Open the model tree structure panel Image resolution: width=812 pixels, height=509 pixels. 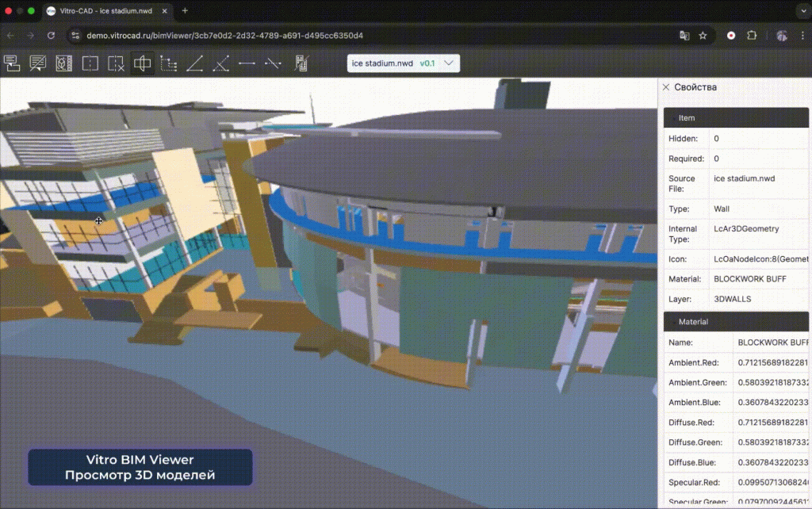[x=13, y=63]
